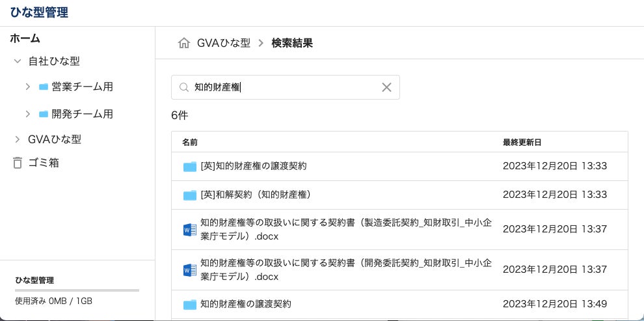Click the folder icon for [英]和解契約

(x=189, y=195)
